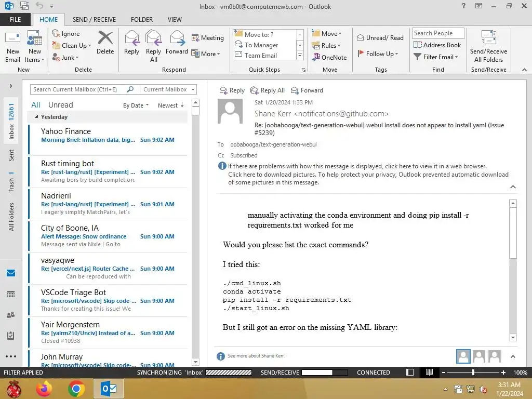Click the Ignore conversation icon
The height and width of the screenshot is (399, 532).
coord(65,34)
